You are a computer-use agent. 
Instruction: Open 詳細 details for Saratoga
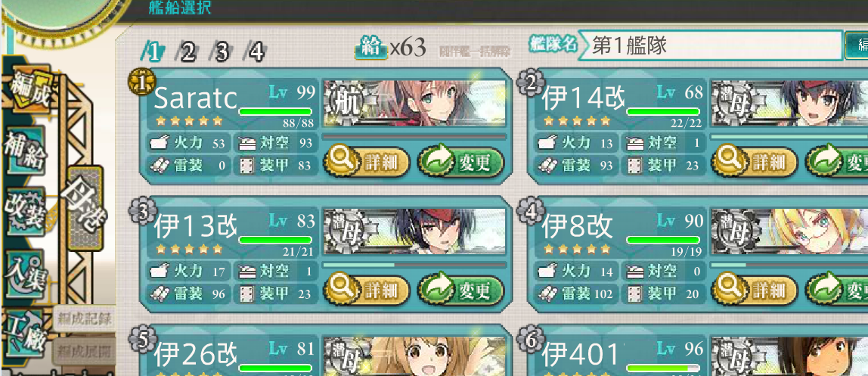367,162
